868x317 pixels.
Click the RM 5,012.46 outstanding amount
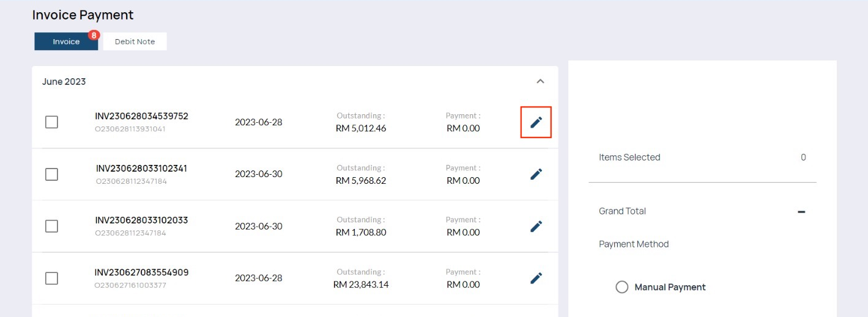(361, 128)
